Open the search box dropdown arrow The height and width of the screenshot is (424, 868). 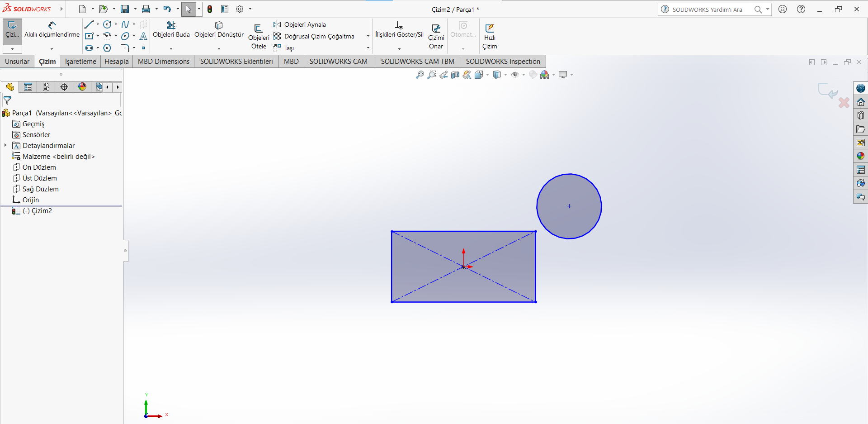(x=768, y=9)
